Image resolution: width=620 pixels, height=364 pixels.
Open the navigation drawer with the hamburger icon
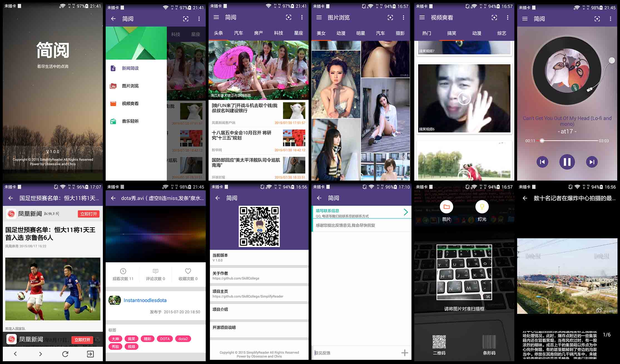pos(216,17)
